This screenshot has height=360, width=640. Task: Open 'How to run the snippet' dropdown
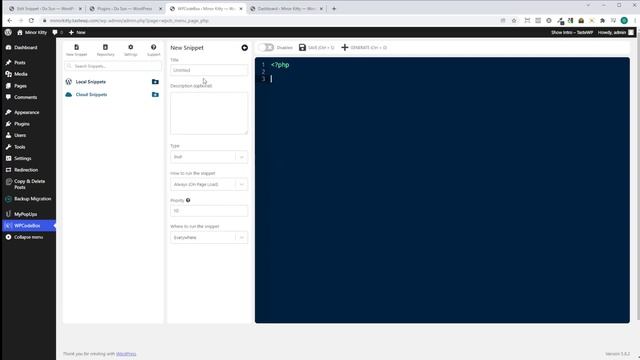coord(209,184)
